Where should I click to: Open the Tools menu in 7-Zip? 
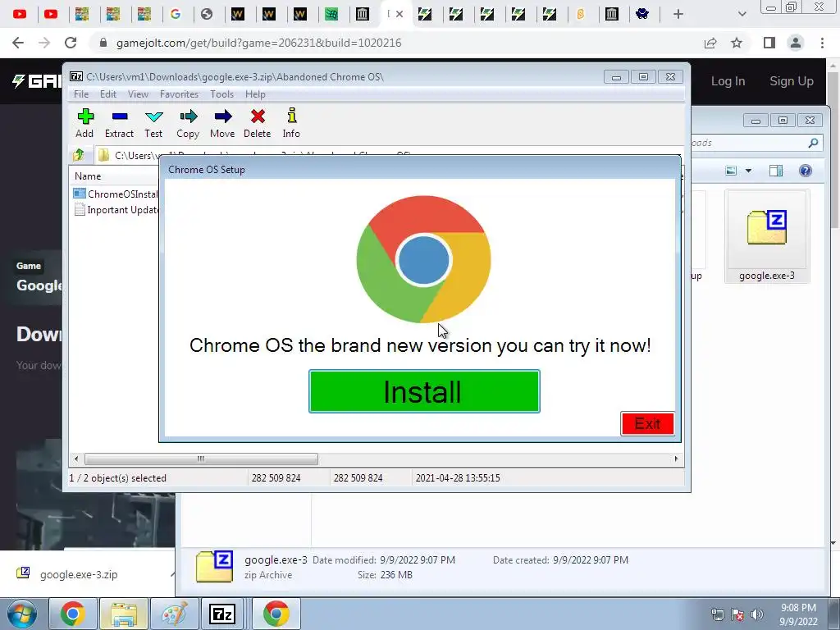(x=221, y=94)
